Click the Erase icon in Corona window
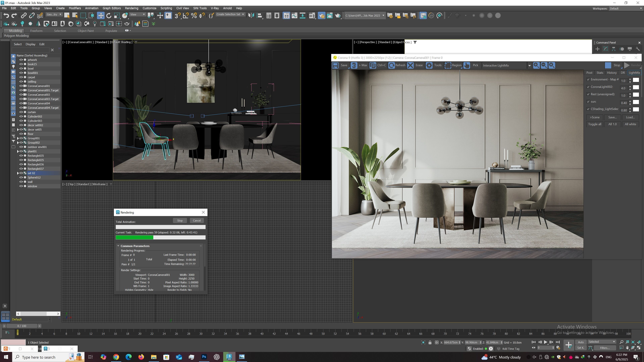The image size is (644, 362). click(410, 66)
